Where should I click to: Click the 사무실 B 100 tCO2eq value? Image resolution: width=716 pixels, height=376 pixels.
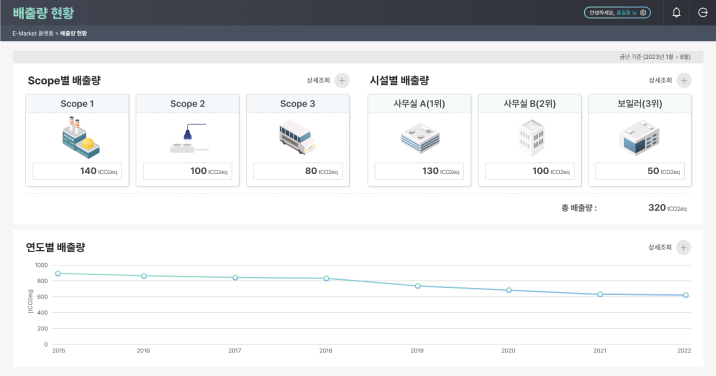coord(551,171)
